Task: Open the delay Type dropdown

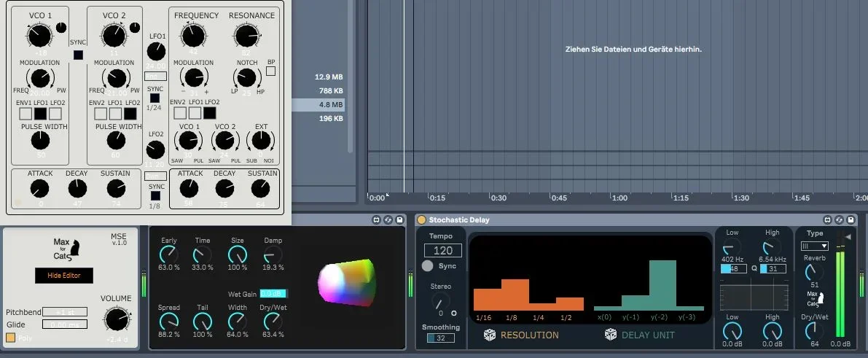Action: 814,246
